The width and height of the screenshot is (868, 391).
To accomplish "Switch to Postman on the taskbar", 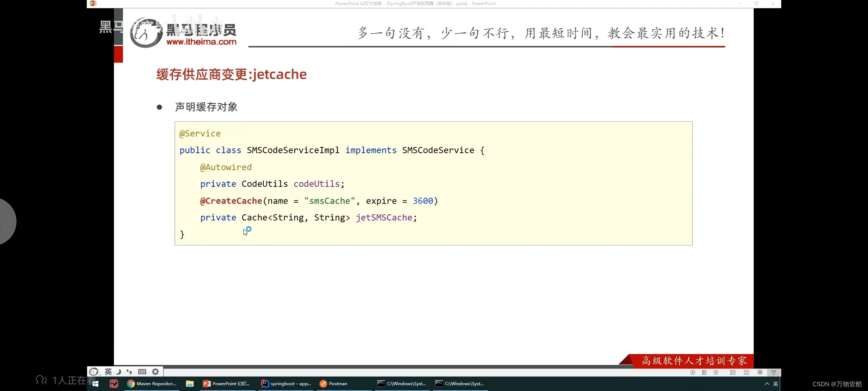I will (344, 384).
